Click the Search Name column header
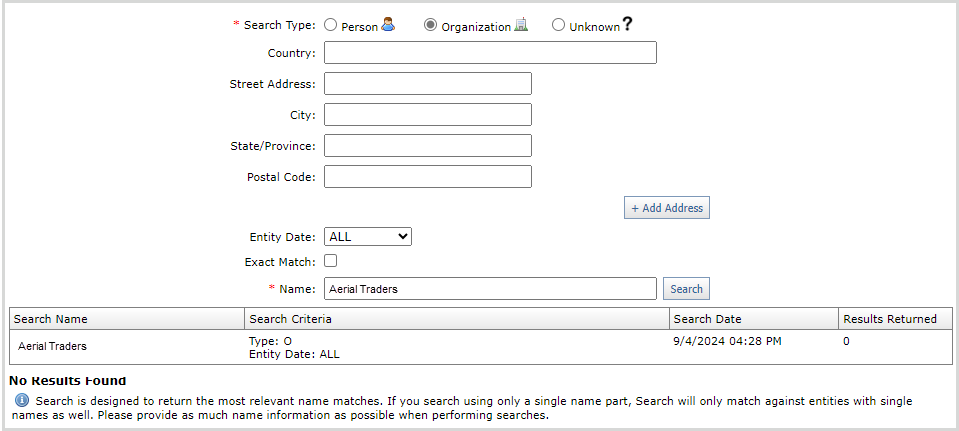 coord(51,319)
